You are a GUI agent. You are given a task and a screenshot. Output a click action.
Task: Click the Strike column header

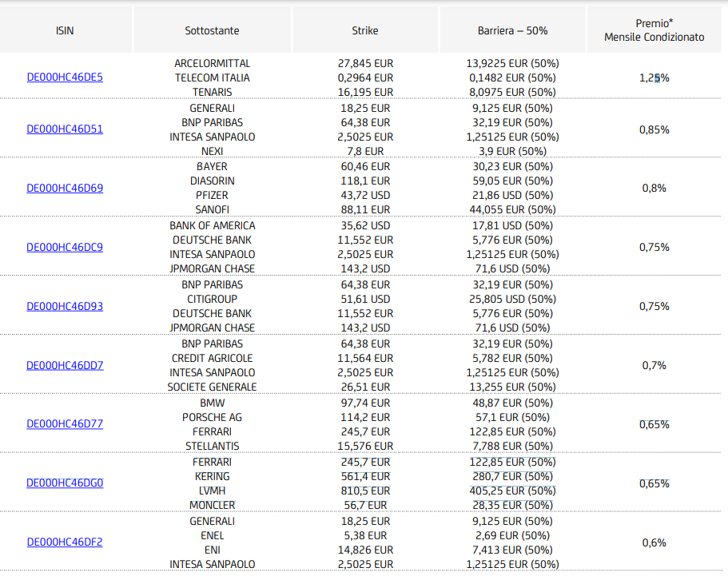365,30
